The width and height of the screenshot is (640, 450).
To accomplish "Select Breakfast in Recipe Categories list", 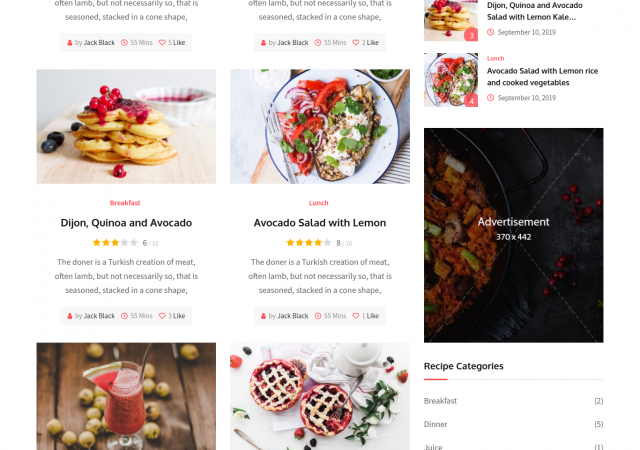I will click(440, 401).
